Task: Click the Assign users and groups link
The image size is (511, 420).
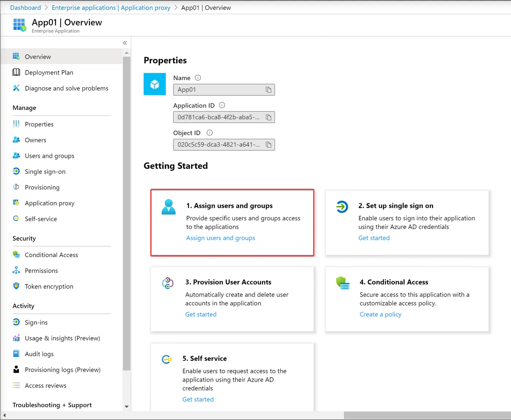Action: pyautogui.click(x=220, y=238)
